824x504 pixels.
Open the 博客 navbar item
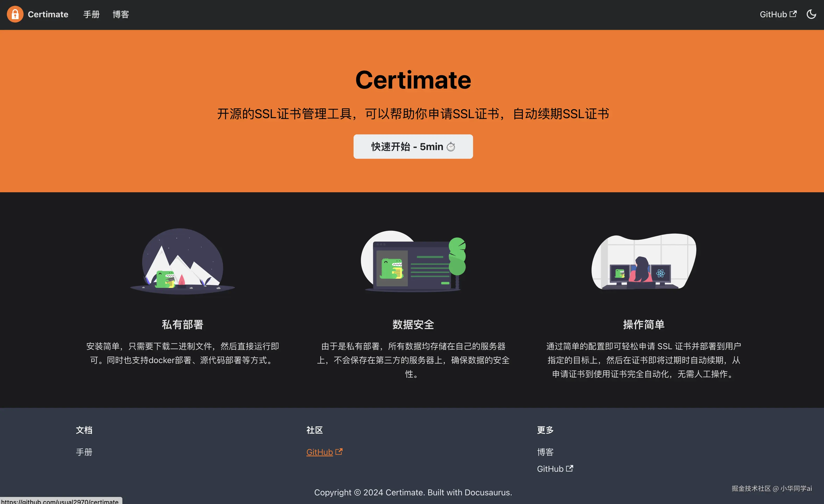tap(121, 14)
